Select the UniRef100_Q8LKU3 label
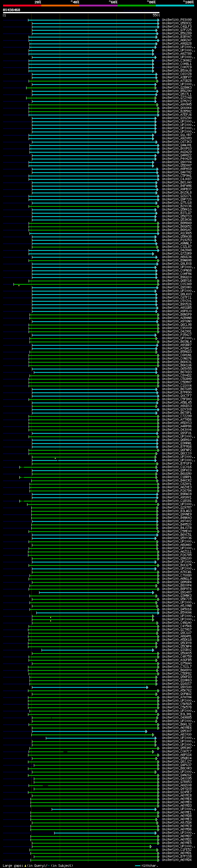197x868 pixels. 177,294
